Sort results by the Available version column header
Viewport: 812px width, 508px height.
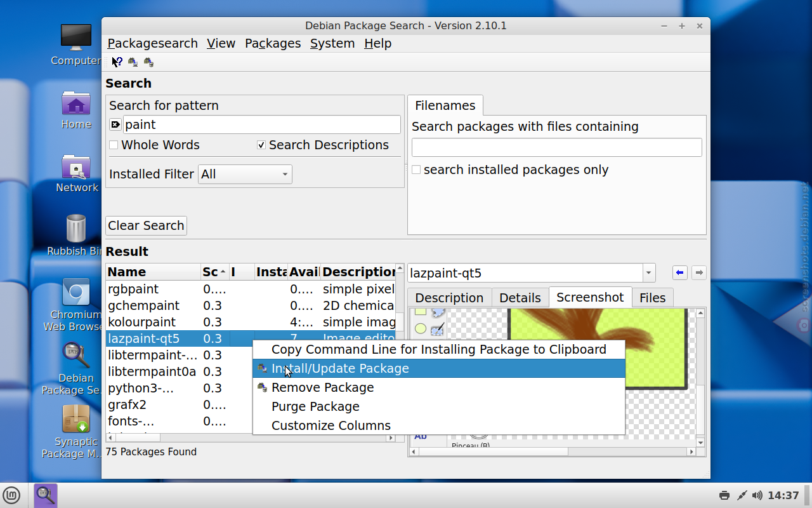304,272
